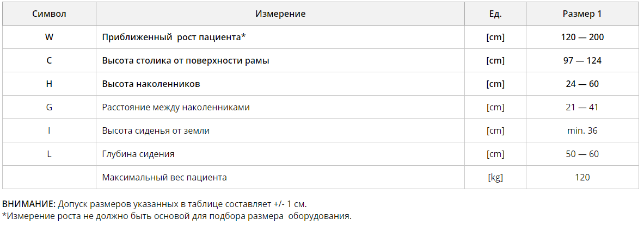Image resolution: width=644 pixels, height=225 pixels.
Task: Click the "Размер 1" column header
Action: click(582, 14)
